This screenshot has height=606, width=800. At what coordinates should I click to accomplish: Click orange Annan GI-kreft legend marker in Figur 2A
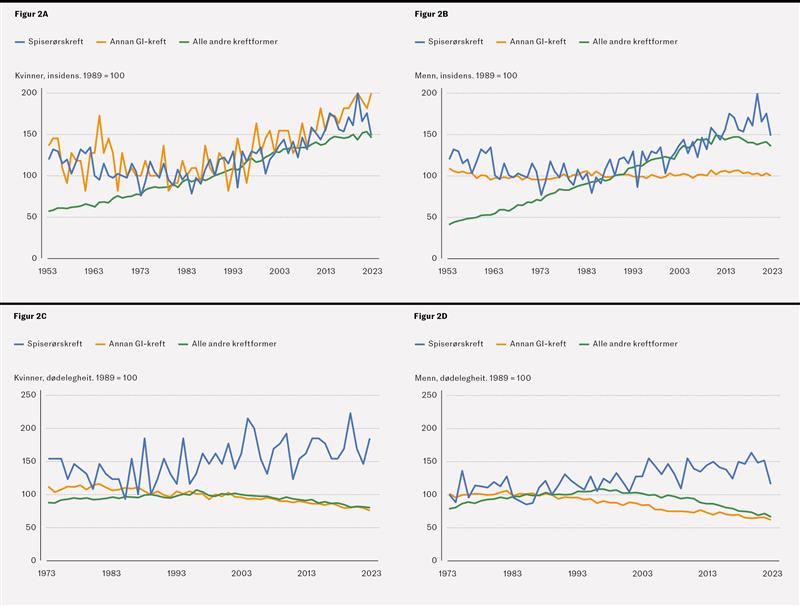tap(100, 42)
